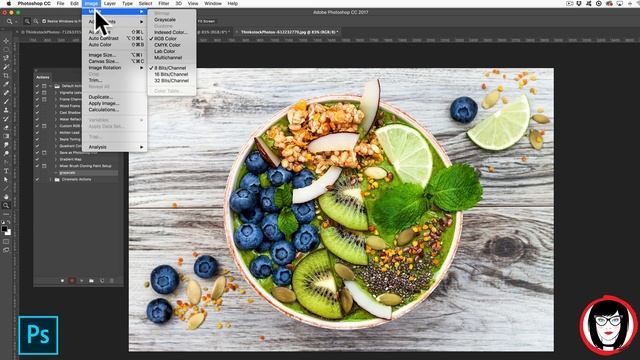Select the Healing Brush tool

click(x=6, y=93)
